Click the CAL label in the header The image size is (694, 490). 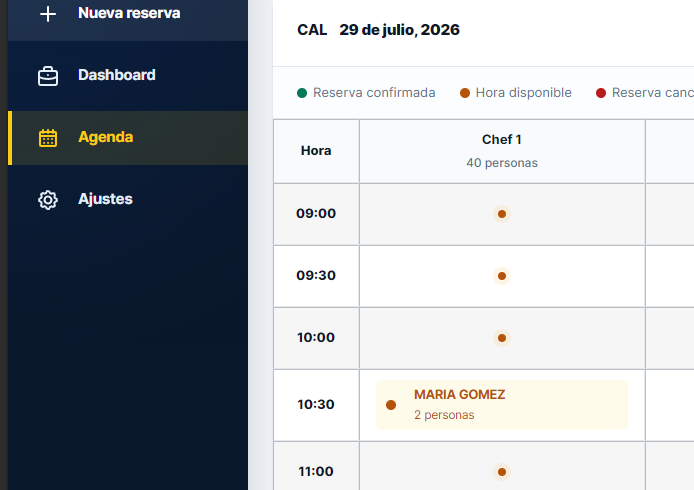312,30
